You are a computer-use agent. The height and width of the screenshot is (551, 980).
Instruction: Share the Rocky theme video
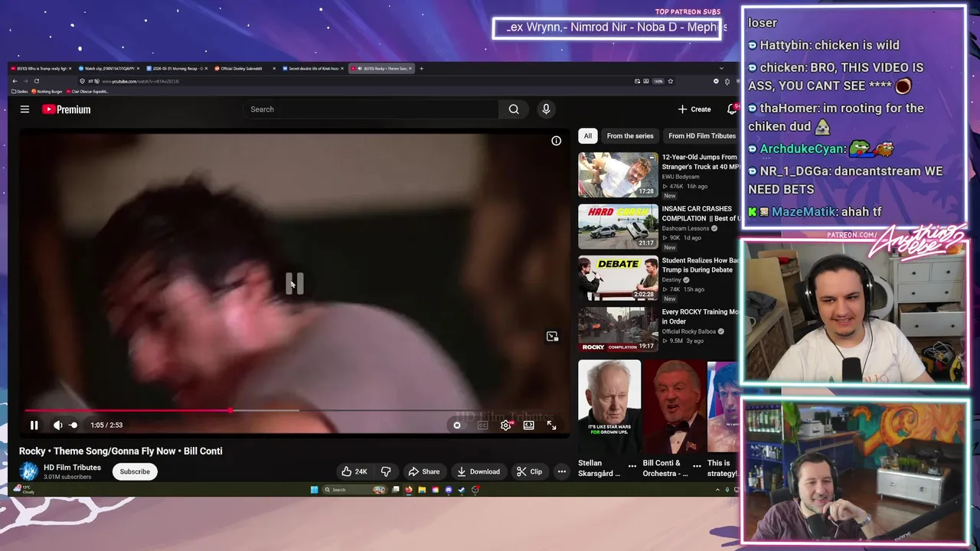(423, 472)
